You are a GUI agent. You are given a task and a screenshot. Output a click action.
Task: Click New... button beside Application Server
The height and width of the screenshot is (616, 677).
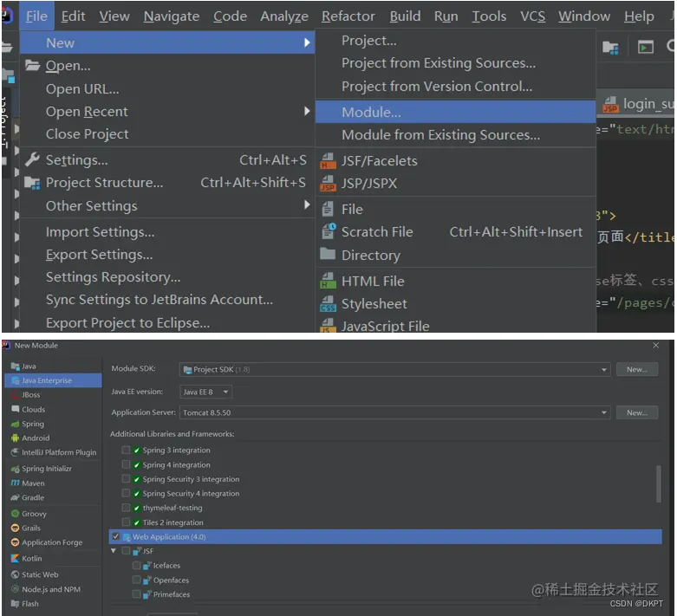coord(637,412)
